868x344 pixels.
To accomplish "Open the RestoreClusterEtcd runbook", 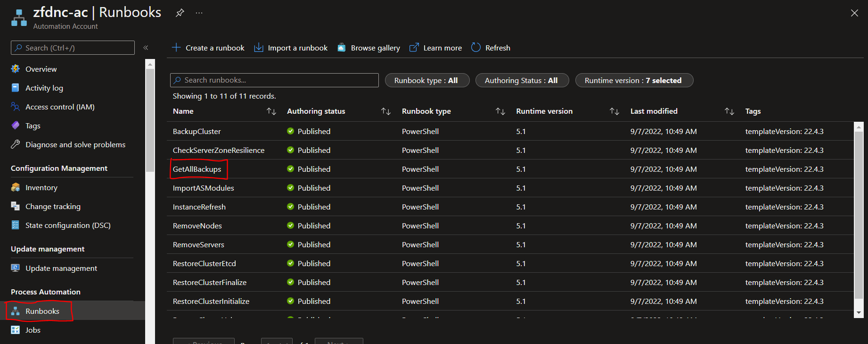I will coord(205,263).
